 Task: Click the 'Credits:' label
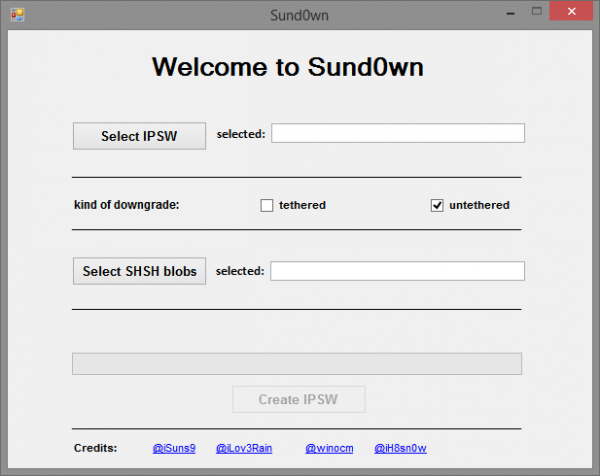96,448
